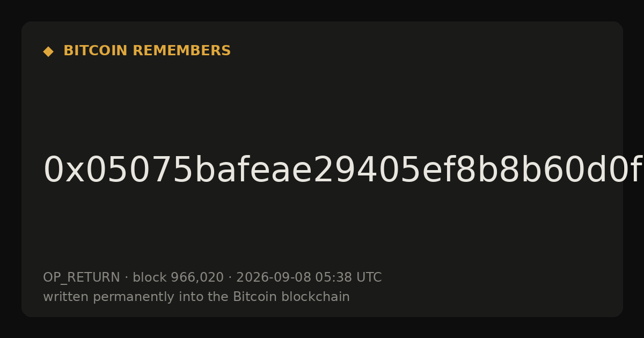The image size is (644, 338).
Task: Click the large hex string 0x05075bafeae…
Action: [342, 171]
